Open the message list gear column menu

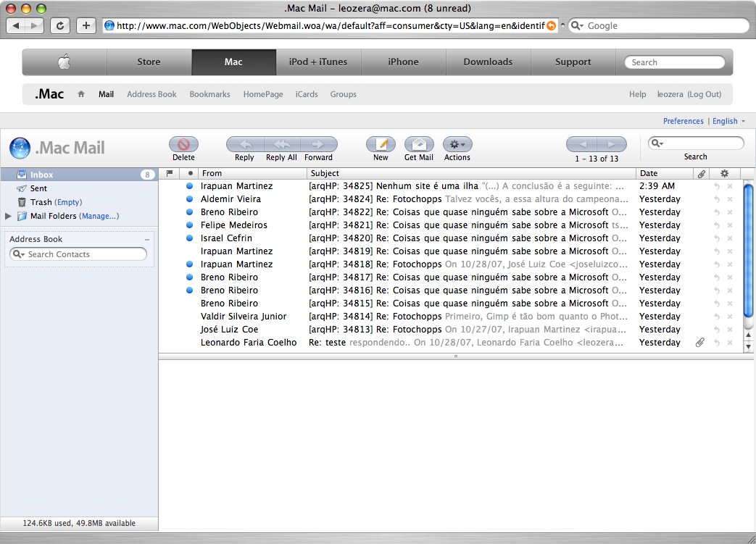click(x=724, y=173)
